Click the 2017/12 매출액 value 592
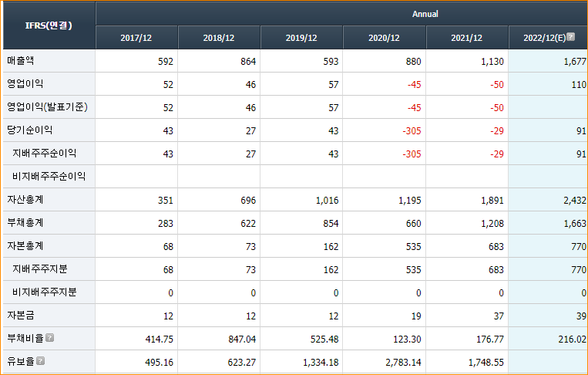The width and height of the screenshot is (588, 375). [166, 62]
